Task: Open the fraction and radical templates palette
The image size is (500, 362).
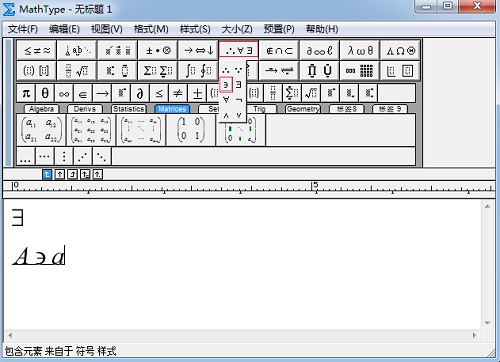Action: [77, 71]
